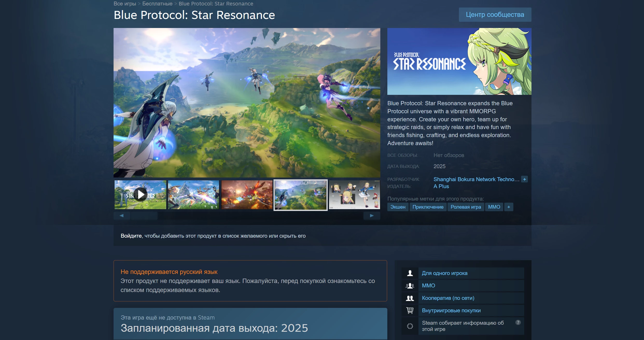Click right arrow of screenshot strip

[372, 216]
